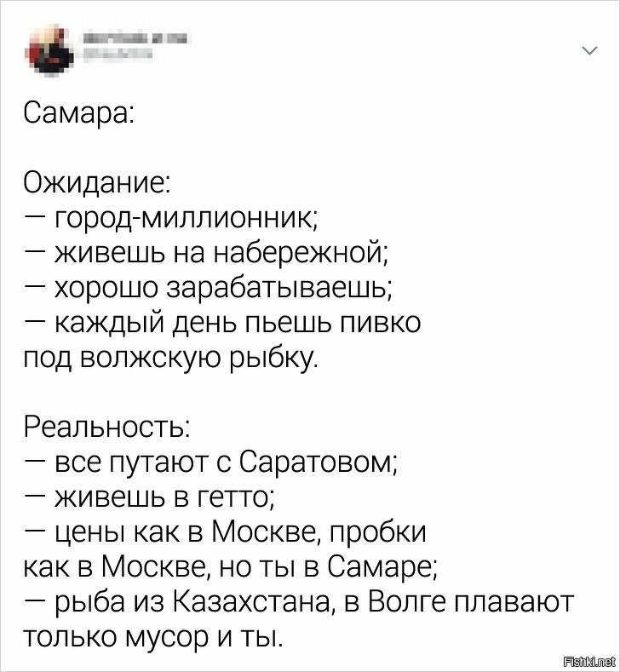
Task: Click the words "но ты в Самаре;"
Action: [328, 569]
